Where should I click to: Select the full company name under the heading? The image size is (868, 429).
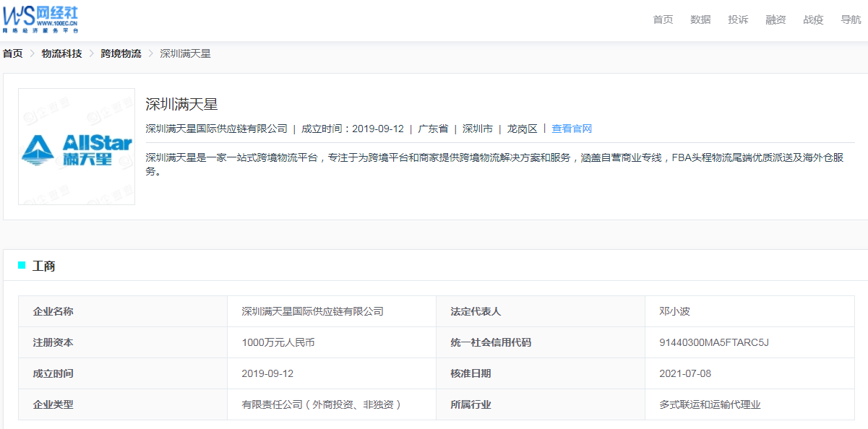point(216,129)
